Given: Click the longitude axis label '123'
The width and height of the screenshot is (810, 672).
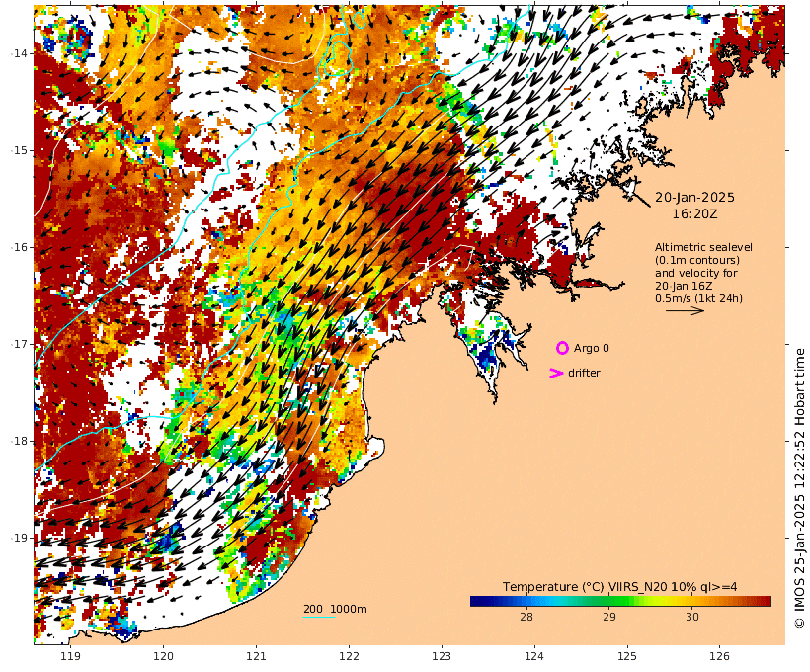Looking at the screenshot, I should point(442,656).
